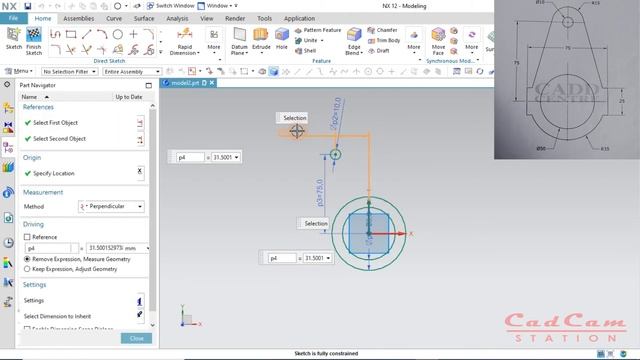Open the Assembly Navigator sidebar icon
This screenshot has height=360, width=640.
(x=8, y=108)
